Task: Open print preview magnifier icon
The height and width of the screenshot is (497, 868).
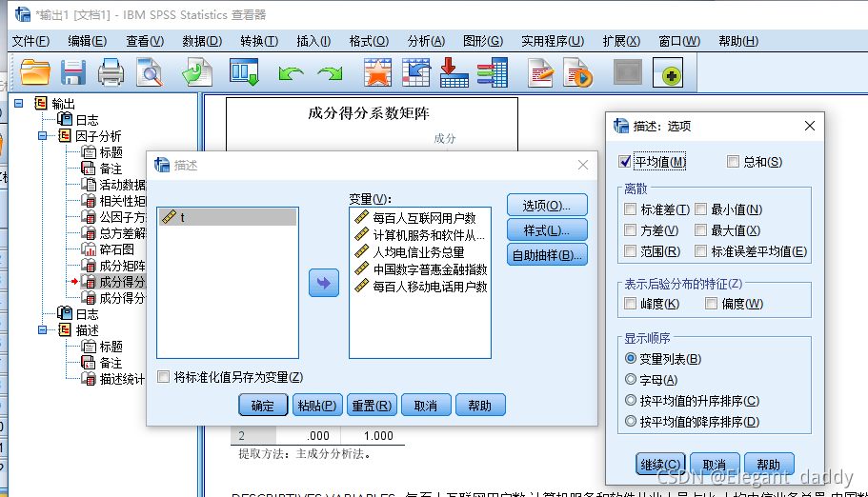Action: click(x=150, y=72)
